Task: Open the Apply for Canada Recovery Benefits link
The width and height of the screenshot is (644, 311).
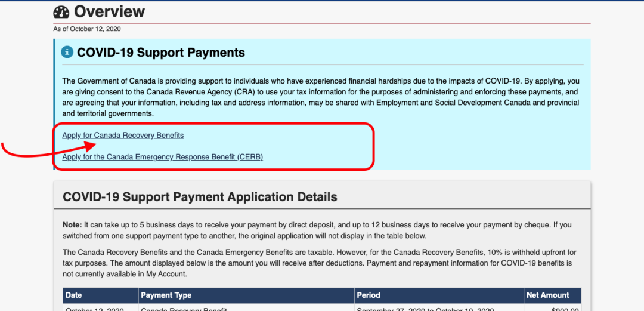Action: [123, 135]
